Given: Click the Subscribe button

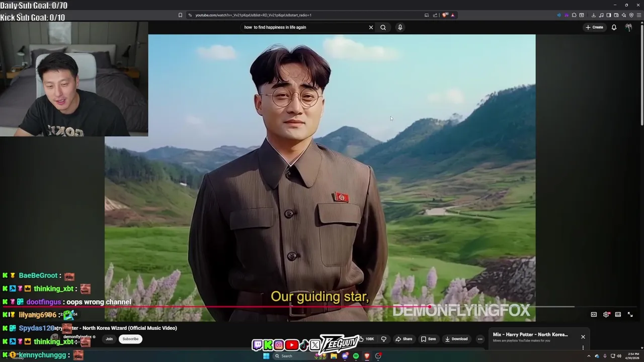Looking at the screenshot, I should pos(130,339).
